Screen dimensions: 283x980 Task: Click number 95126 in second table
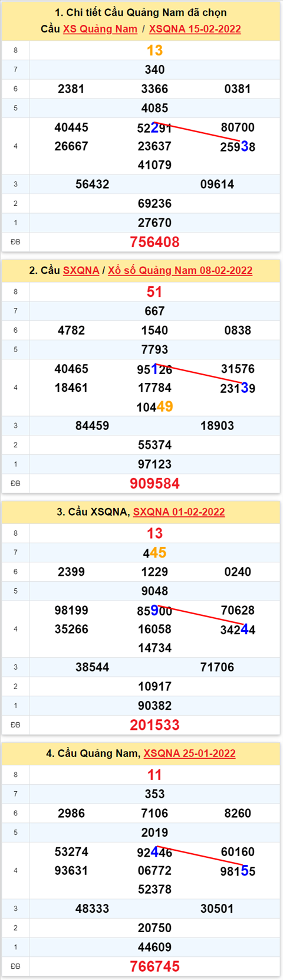tap(154, 369)
